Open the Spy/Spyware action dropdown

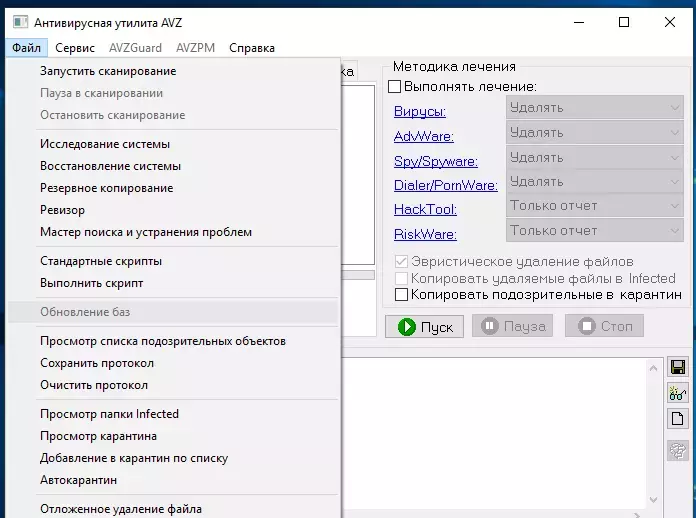594,157
